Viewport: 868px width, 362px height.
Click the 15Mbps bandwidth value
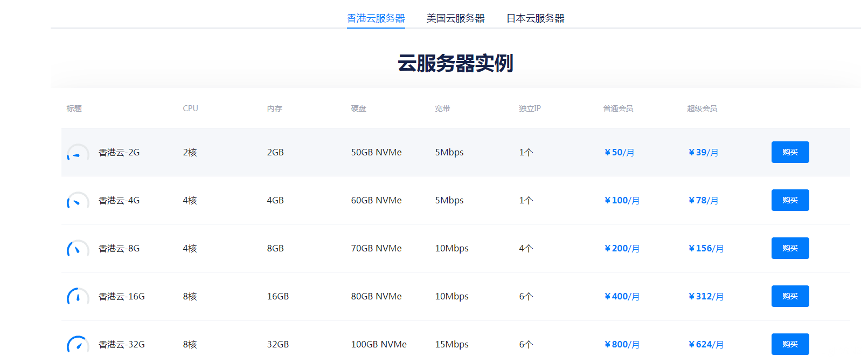[452, 345]
